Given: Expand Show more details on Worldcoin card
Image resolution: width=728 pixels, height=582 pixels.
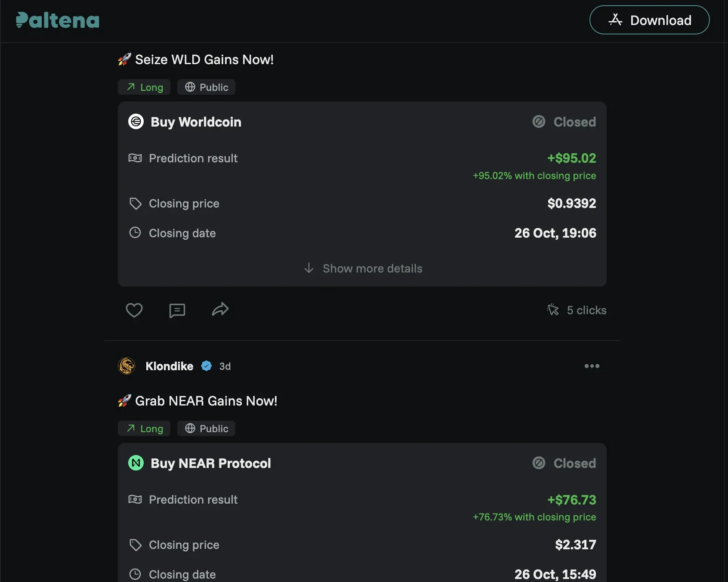Looking at the screenshot, I should [x=363, y=268].
